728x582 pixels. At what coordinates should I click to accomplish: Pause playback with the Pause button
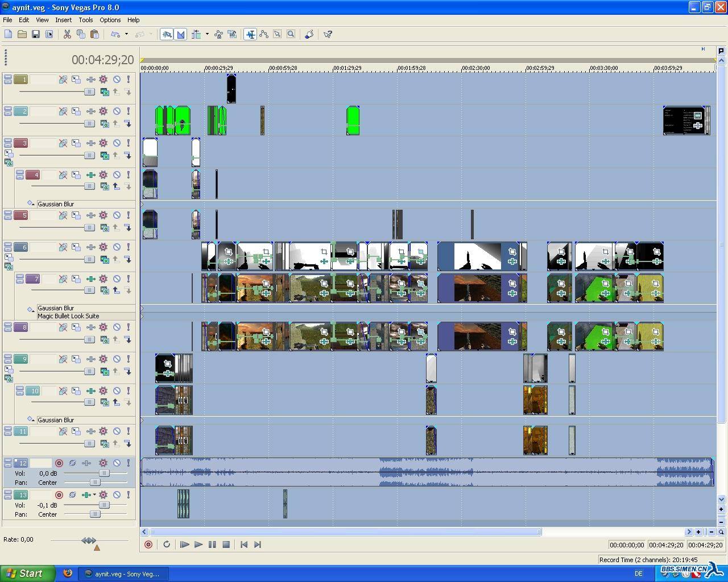[x=212, y=544]
